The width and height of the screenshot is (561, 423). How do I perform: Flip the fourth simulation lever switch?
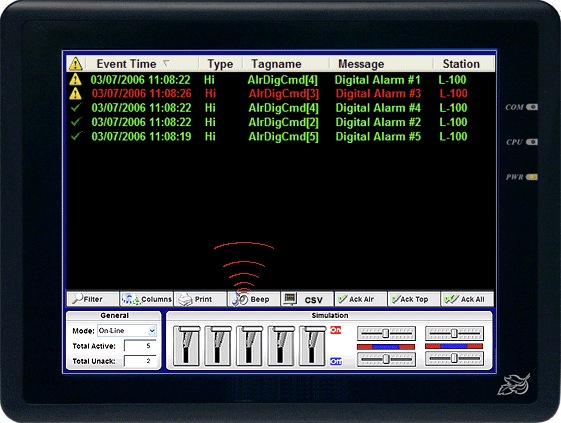point(281,346)
